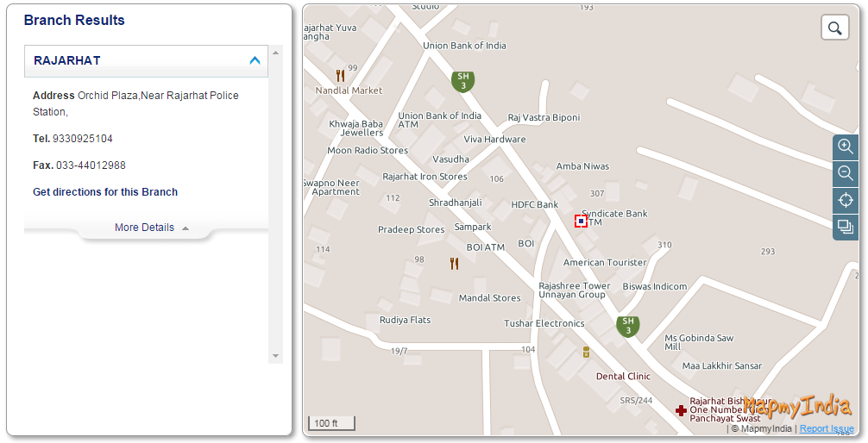Viewport: 868px width, 443px height.
Task: Click the Orchid Plaza address text
Action: (135, 103)
